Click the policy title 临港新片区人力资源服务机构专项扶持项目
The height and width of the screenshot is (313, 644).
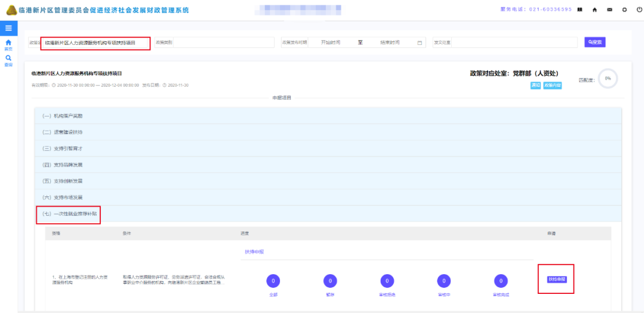point(77,73)
